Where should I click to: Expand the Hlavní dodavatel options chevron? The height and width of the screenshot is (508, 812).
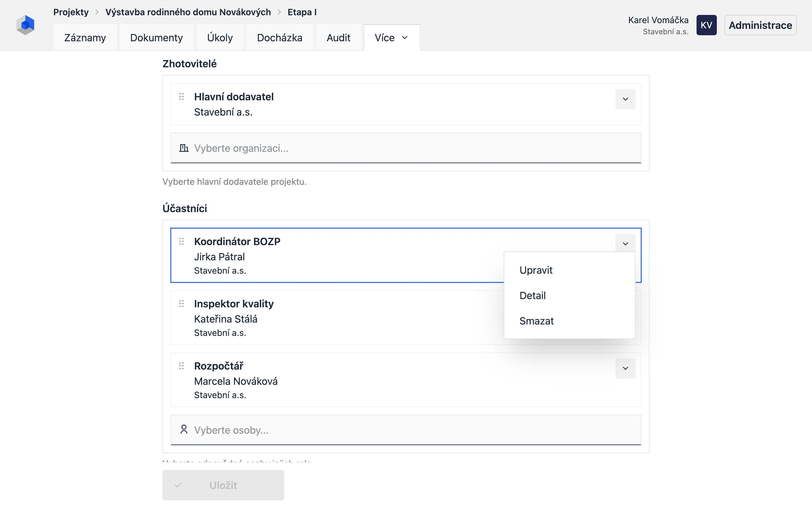pos(625,99)
